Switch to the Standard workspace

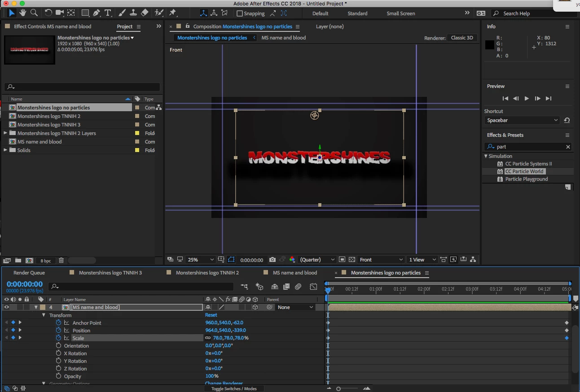point(357,13)
